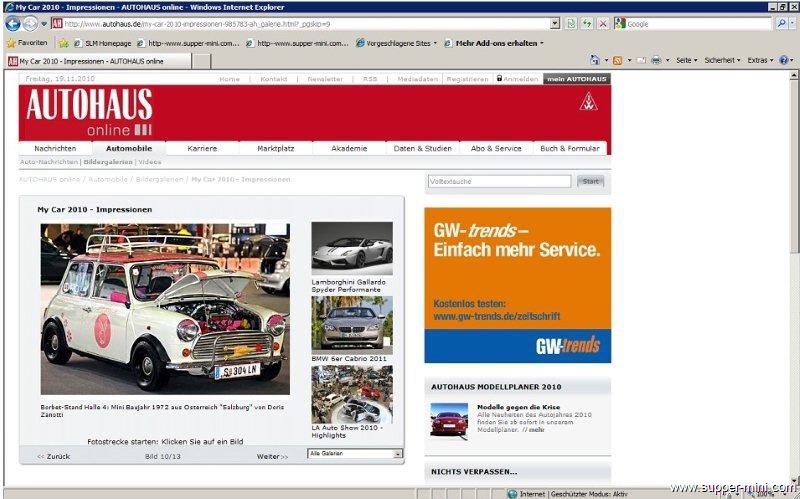800x499 pixels.
Task: Click the empty New Tab button
Action: pos(201,61)
